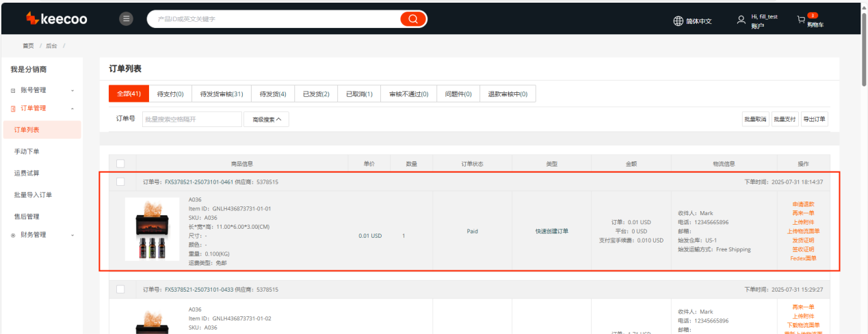The height and width of the screenshot is (334, 868).
Task: Click the 快速创建订单 type text
Action: (x=551, y=231)
